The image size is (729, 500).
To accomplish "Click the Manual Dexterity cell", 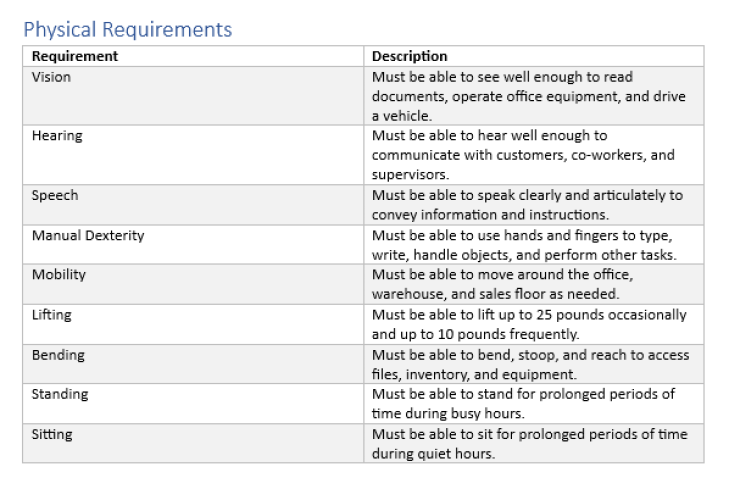I will pyautogui.click(x=88, y=235).
